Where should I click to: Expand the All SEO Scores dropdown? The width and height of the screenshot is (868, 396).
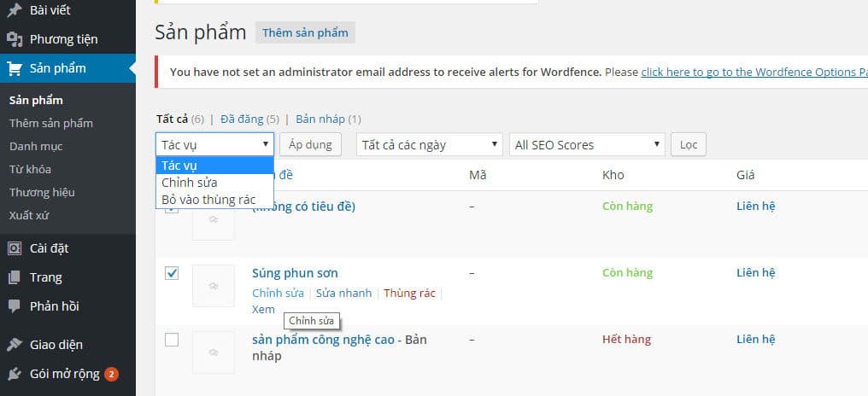click(586, 145)
